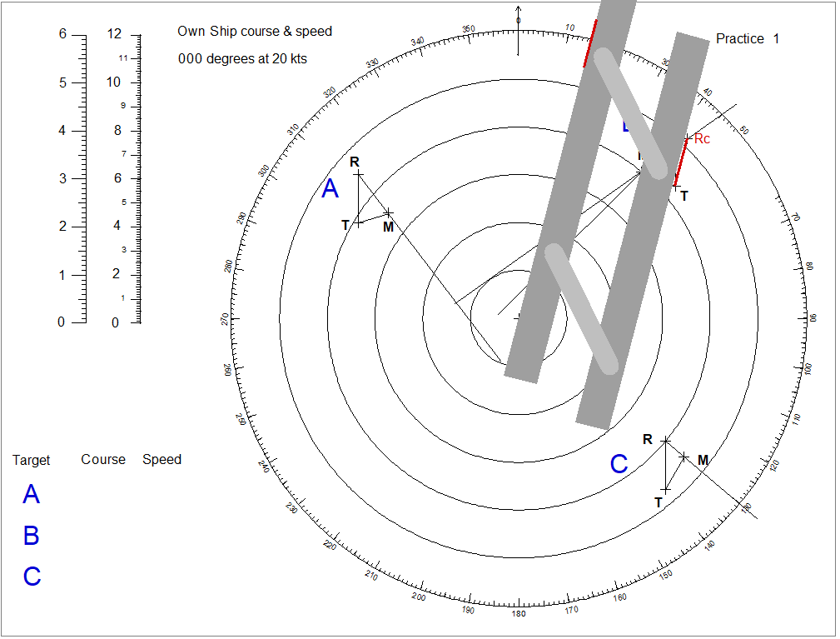Select target A's R plot marker
This screenshot has height=639, width=840.
360,175
